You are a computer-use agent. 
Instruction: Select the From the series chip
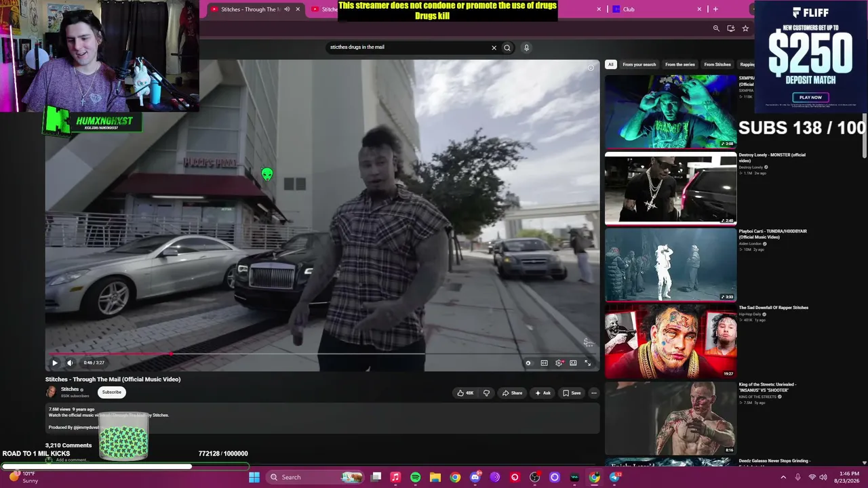click(x=679, y=64)
